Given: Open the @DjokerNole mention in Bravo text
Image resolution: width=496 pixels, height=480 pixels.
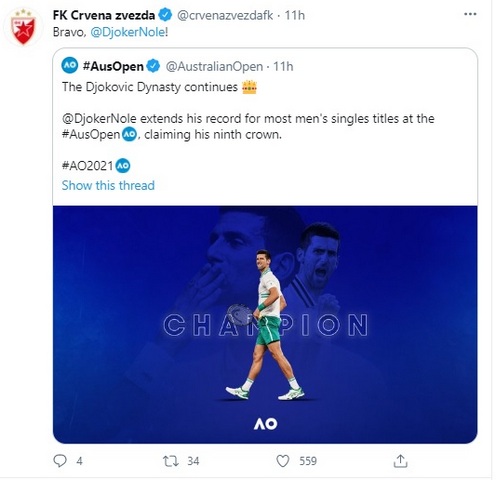Looking at the screenshot, I should point(128,32).
